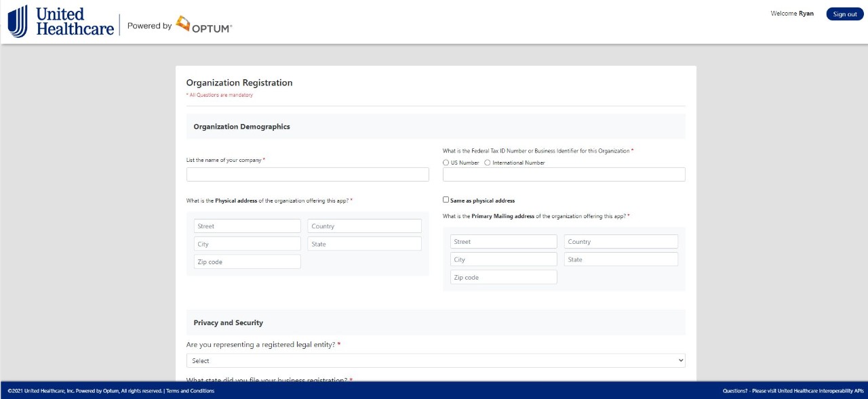Screen dimensions: 868x399
Task: Focus the company name input field
Action: [307, 175]
